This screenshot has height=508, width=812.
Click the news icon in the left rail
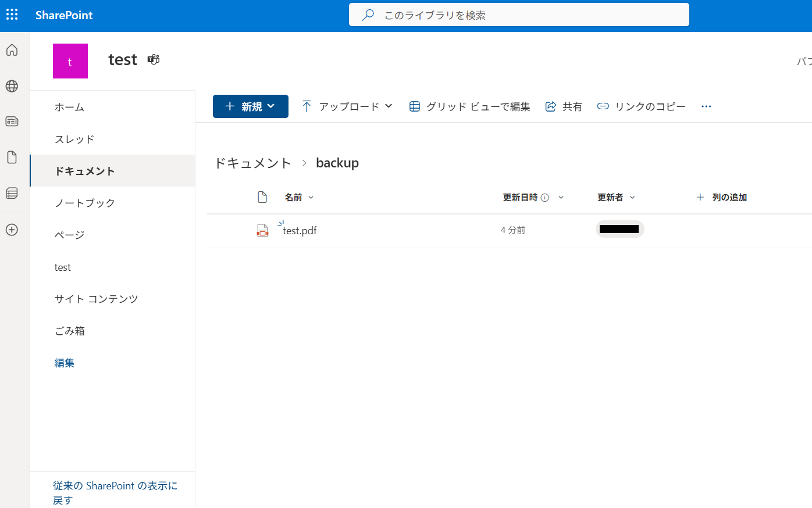[12, 121]
